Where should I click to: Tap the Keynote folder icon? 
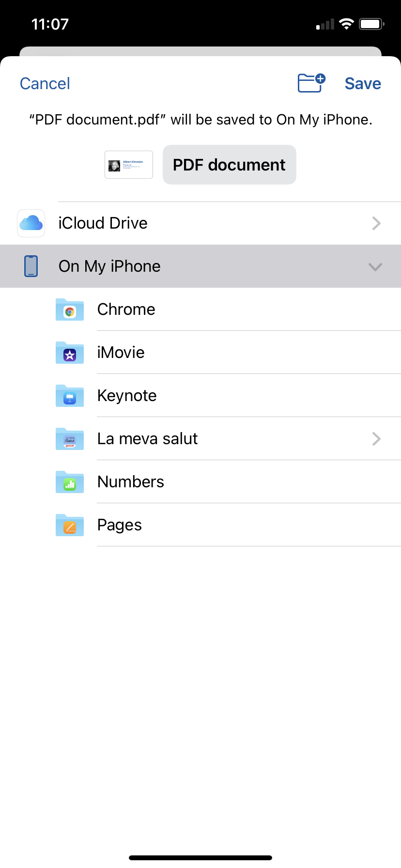pyautogui.click(x=70, y=396)
